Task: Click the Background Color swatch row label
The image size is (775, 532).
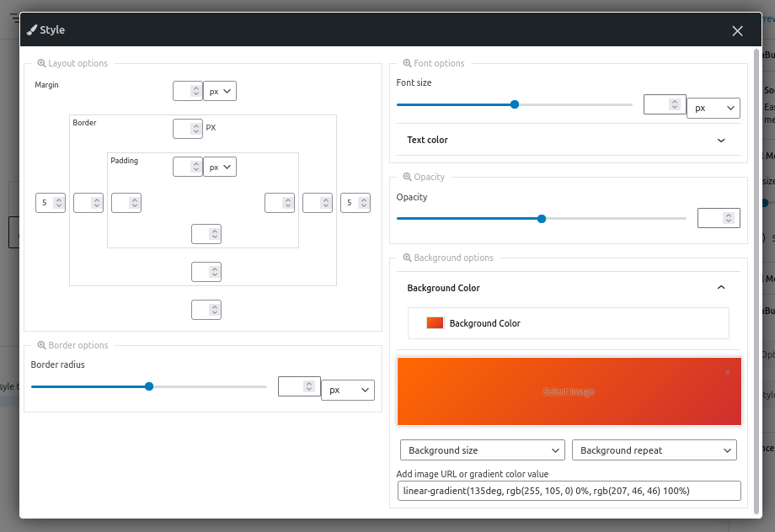Action: point(484,323)
